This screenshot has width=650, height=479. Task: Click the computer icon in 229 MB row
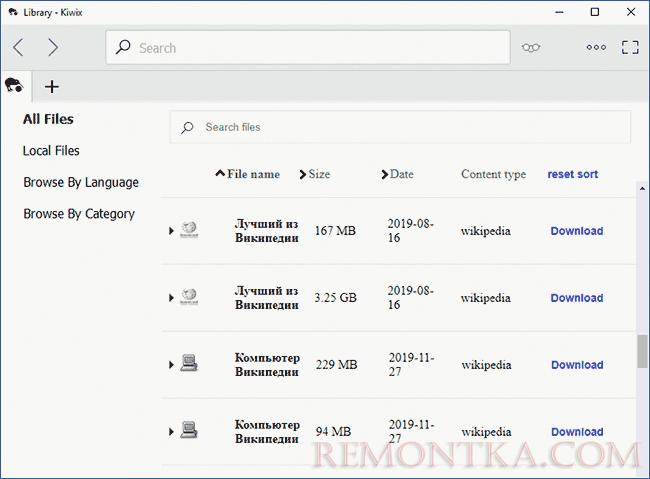coord(189,363)
